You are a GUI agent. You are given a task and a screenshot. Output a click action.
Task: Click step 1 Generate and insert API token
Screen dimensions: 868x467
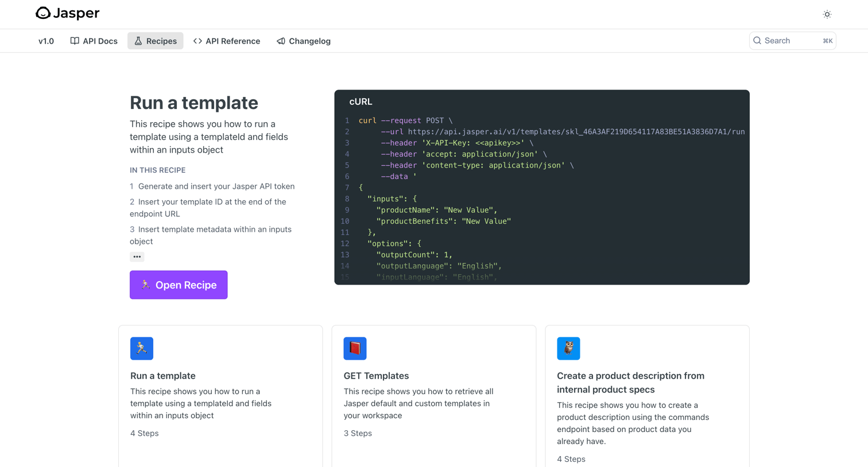[x=212, y=186]
